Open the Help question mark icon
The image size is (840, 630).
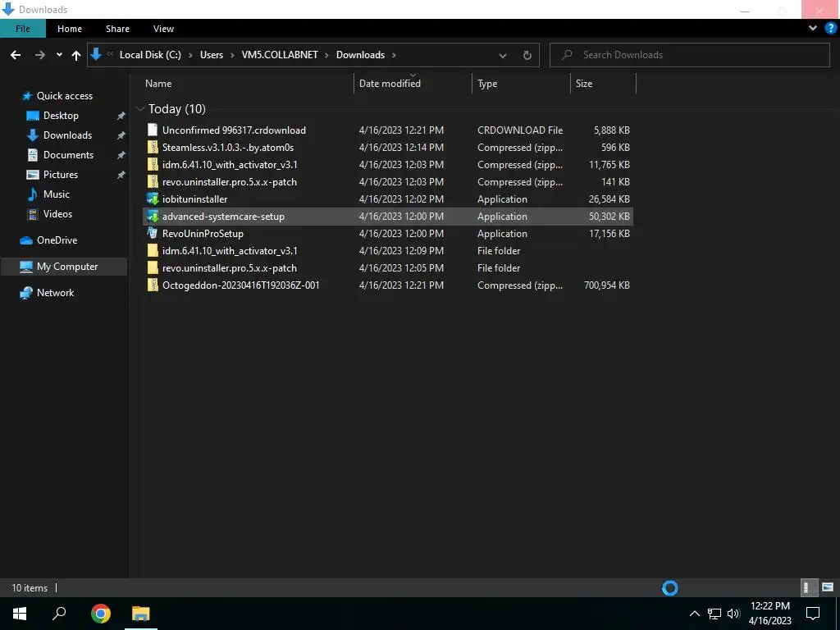[x=830, y=29]
